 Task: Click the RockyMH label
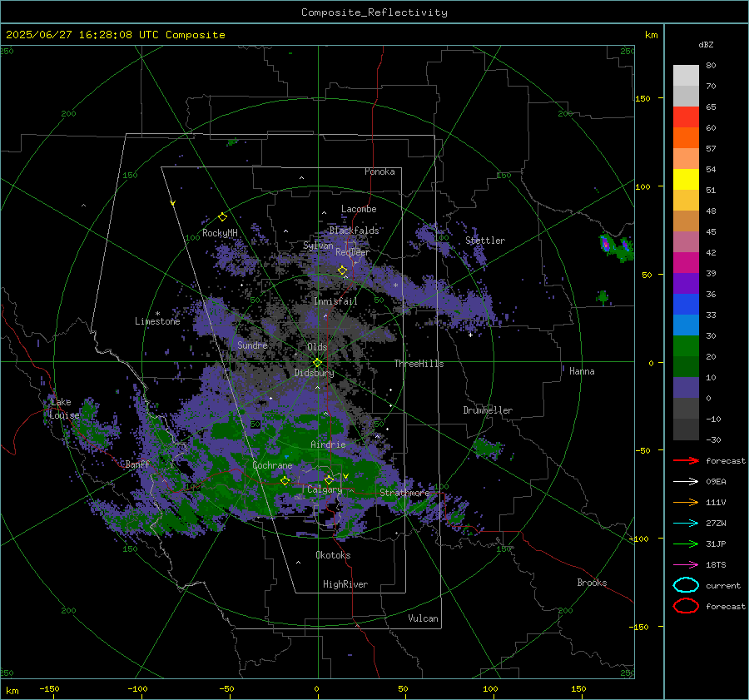point(220,233)
